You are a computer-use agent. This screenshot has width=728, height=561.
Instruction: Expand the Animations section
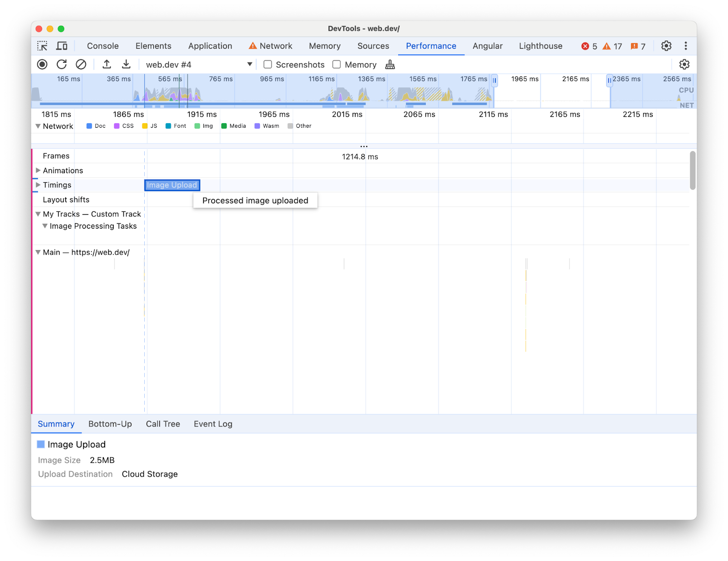[x=38, y=170]
